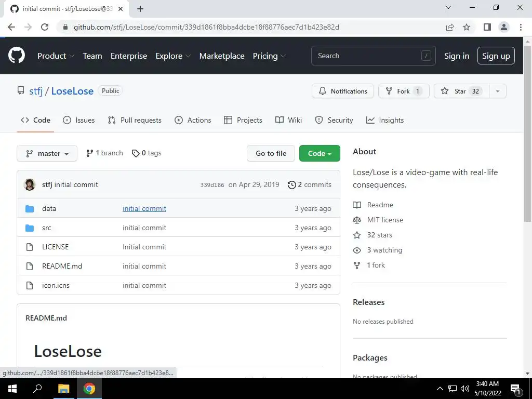532x399 pixels.
Task: Switch to the Pull requests tab
Action: point(135,120)
